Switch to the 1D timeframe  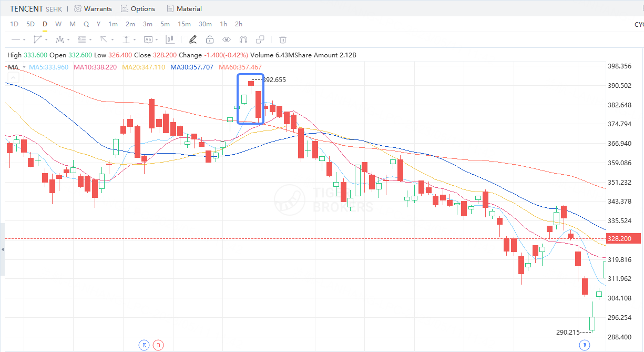(14, 24)
